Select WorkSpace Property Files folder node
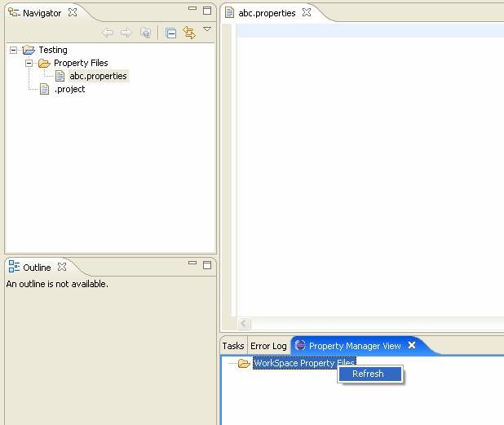 (x=303, y=363)
